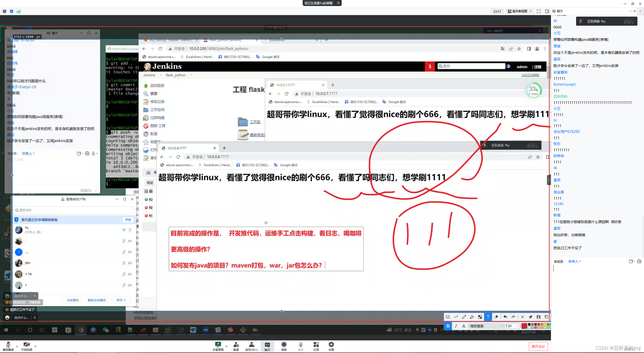This screenshot has height=353, width=644.
Task: Toggle italic text formatting
Action: (456, 326)
